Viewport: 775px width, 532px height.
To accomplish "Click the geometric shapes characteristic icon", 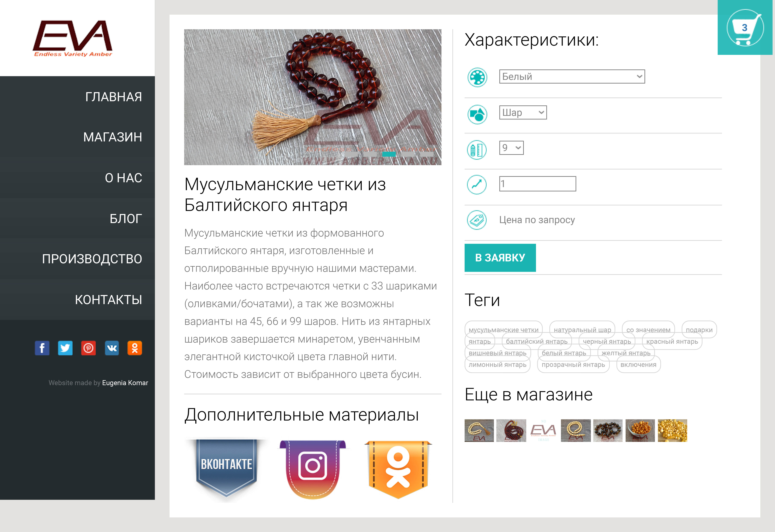I will [x=477, y=114].
